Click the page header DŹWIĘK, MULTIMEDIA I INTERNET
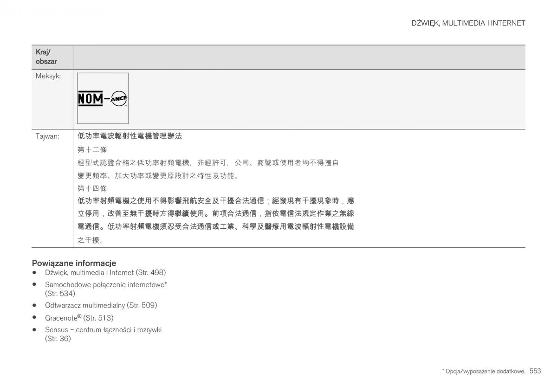The height and width of the screenshot is (392, 557). pyautogui.click(x=468, y=23)
